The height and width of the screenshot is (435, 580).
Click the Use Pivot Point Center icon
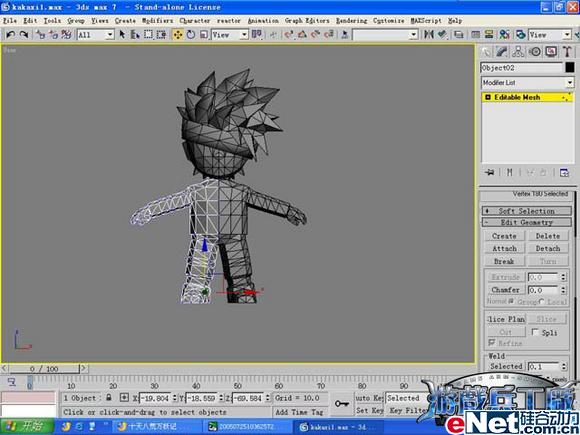pyautogui.click(x=257, y=35)
